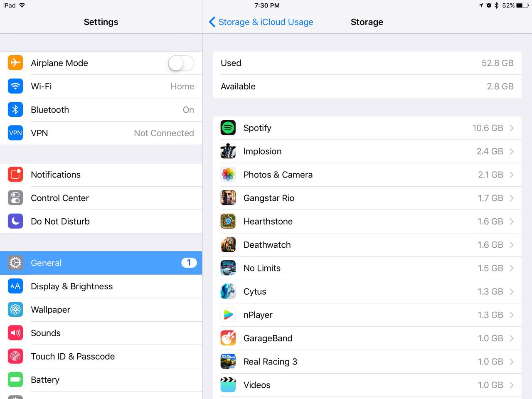Open GarageBand 1.0 GB size value

pyautogui.click(x=490, y=338)
